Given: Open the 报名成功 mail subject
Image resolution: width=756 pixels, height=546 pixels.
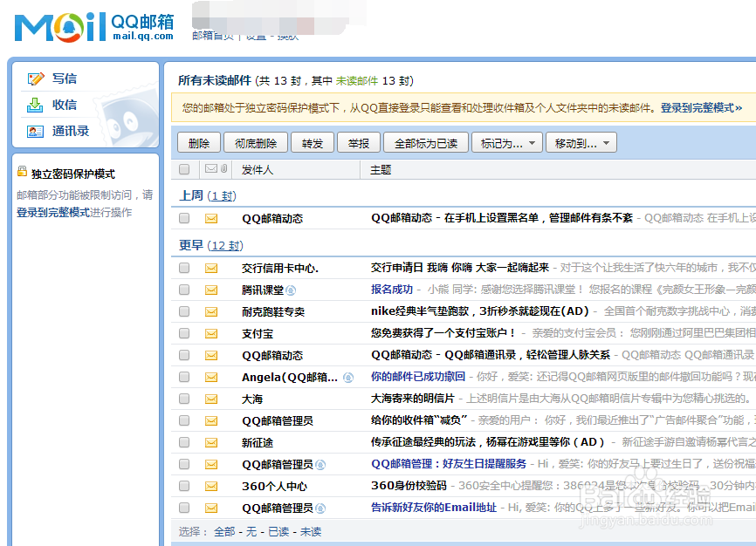Looking at the screenshot, I should click(391, 290).
